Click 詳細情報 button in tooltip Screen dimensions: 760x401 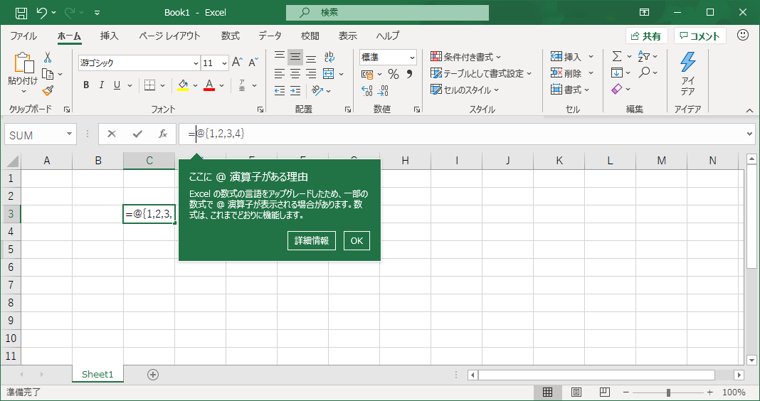coord(311,241)
